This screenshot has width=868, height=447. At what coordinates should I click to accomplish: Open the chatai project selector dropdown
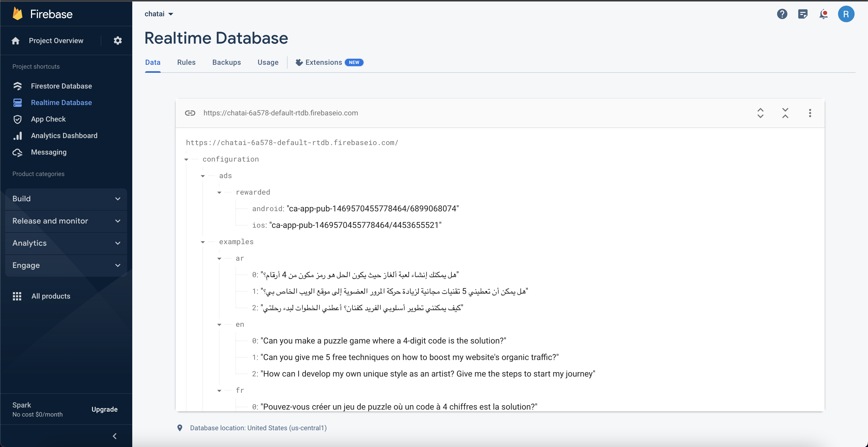click(x=159, y=14)
